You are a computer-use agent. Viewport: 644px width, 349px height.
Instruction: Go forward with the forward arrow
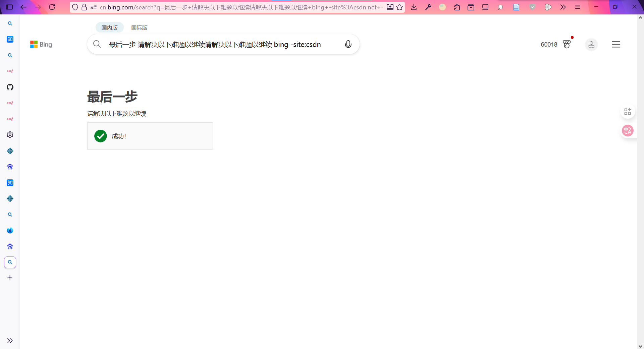click(x=38, y=7)
